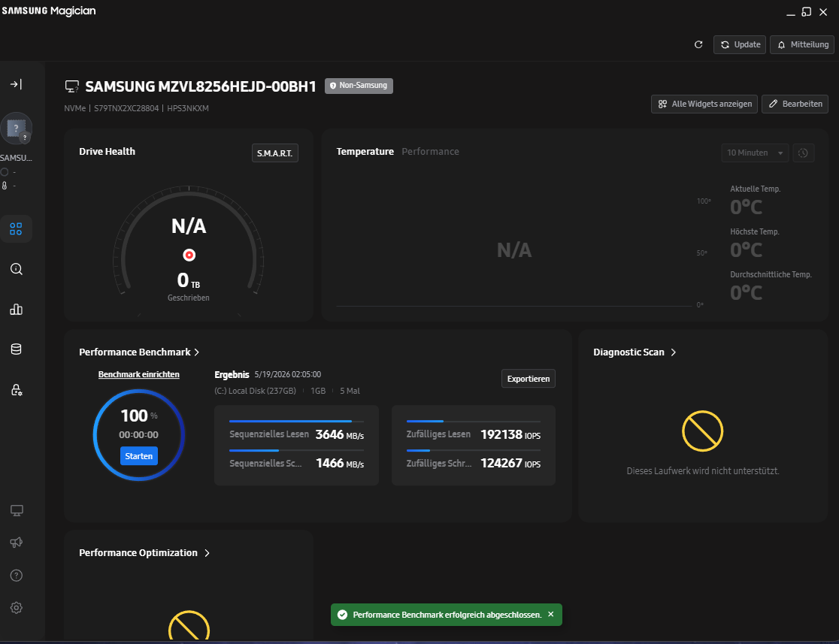
Task: Open the database drive management sidebar icon
Action: point(16,349)
